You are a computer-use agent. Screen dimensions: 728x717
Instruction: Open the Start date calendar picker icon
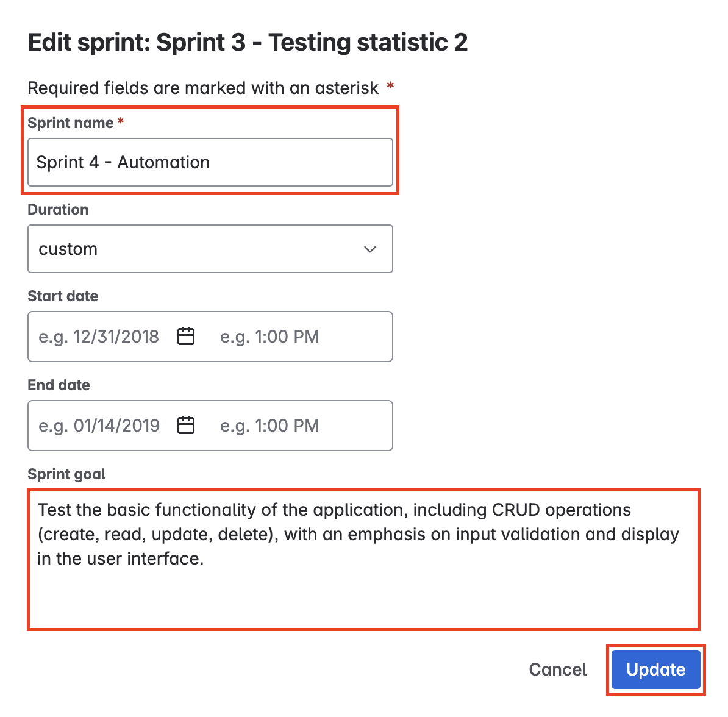coord(186,337)
